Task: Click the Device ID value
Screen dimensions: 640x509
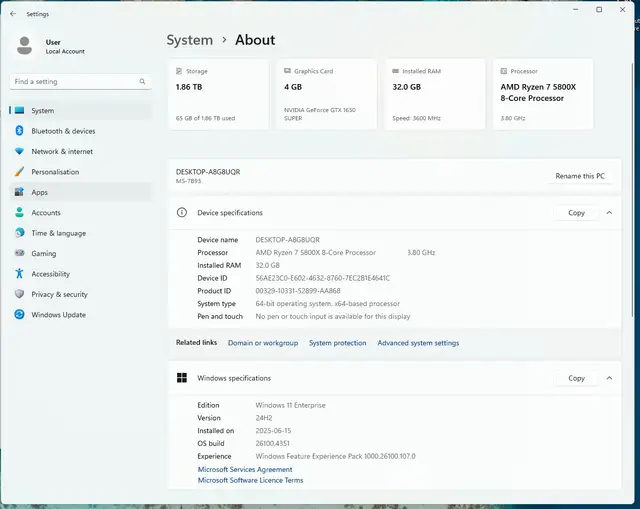Action: [x=323, y=278]
